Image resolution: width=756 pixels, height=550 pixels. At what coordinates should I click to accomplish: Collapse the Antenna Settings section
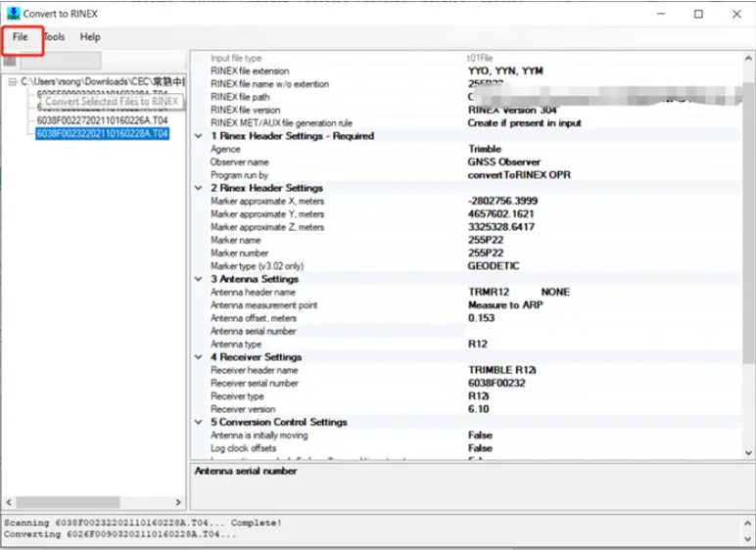point(198,279)
